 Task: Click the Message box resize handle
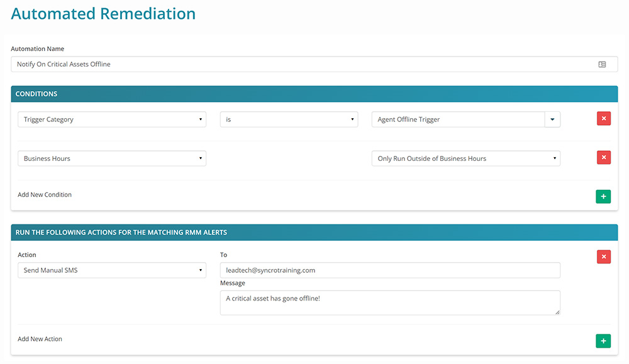[556, 311]
